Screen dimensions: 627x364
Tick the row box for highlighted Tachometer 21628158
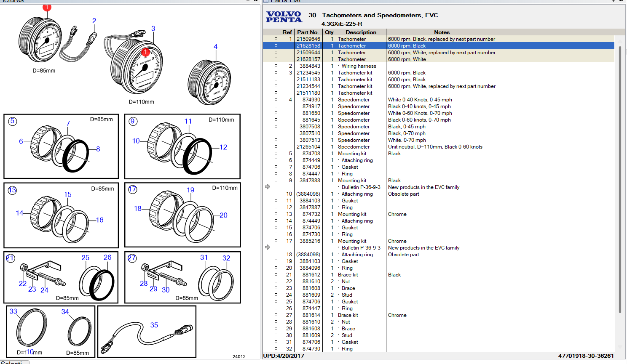click(x=276, y=45)
